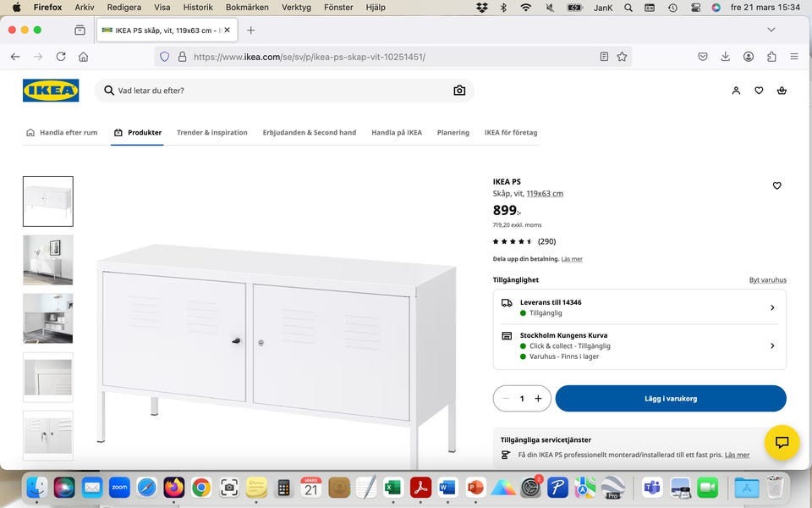This screenshot has width=812, height=508.
Task: Increase quantity with plus button
Action: 538,398
